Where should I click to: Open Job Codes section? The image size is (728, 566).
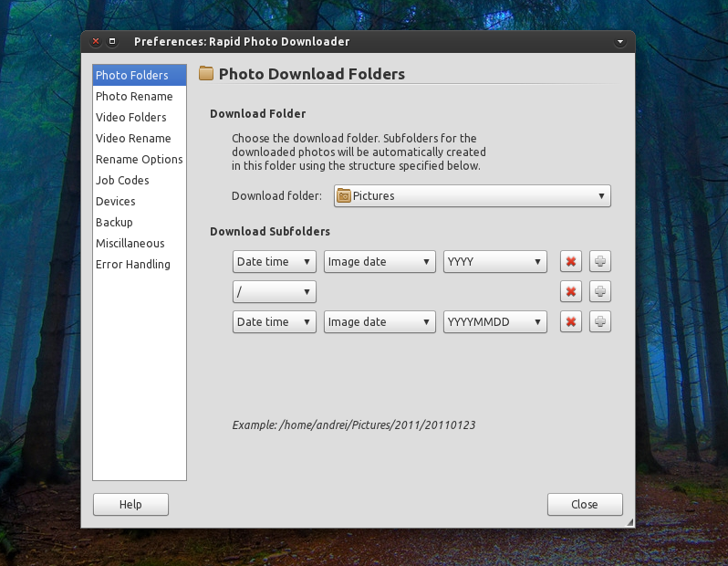tap(140, 181)
